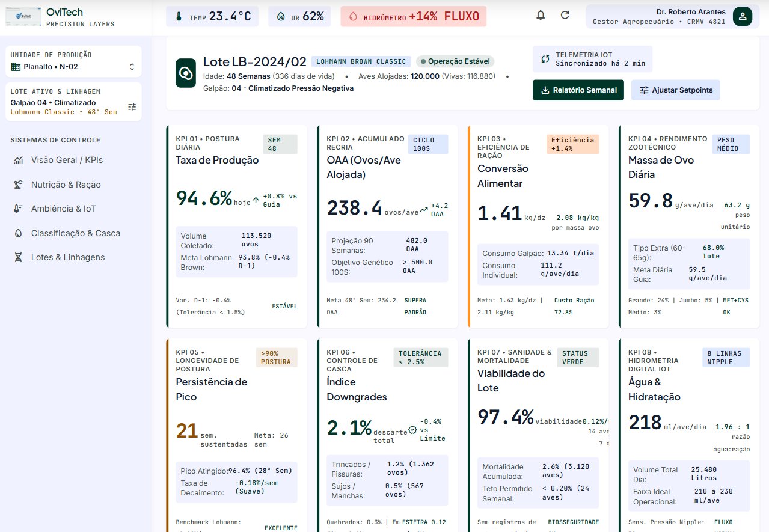Click the CICLO 100S badge on KPI 02

coord(428,144)
